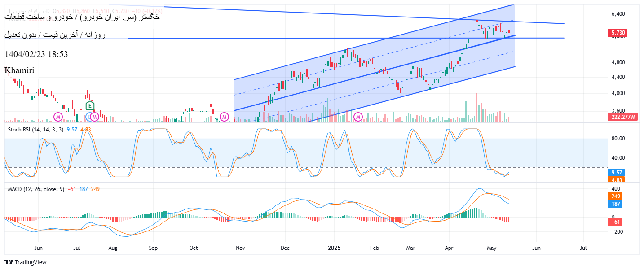Select the MACD (12, 26, close, 9) legend title
644x270 pixels.
(36, 189)
